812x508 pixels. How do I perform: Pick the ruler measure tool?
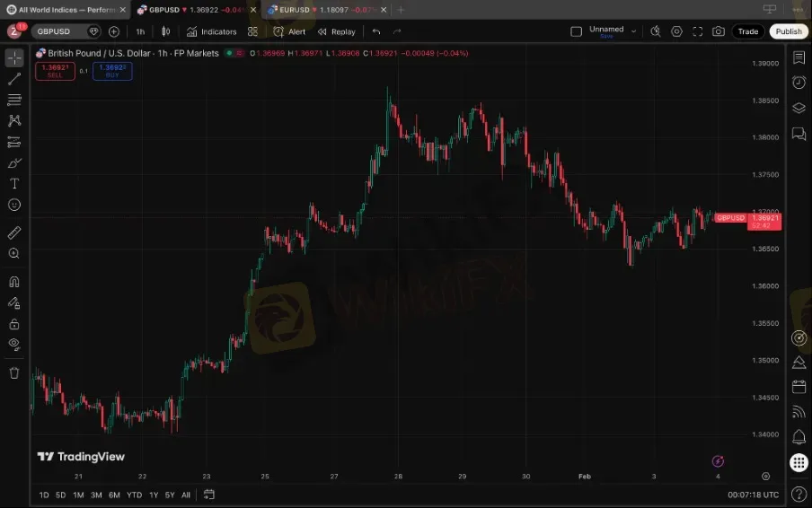[14, 232]
